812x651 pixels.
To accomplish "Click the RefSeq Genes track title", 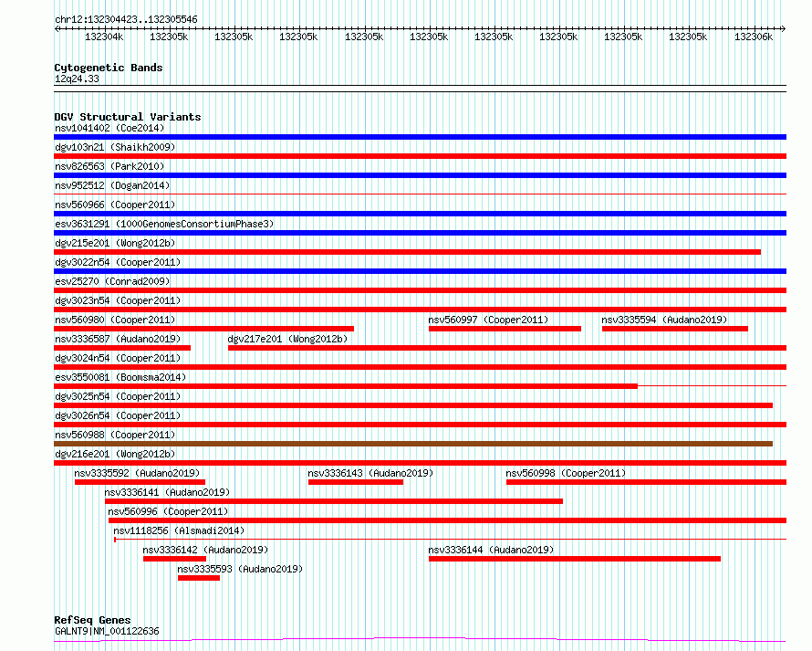I will (x=93, y=620).
